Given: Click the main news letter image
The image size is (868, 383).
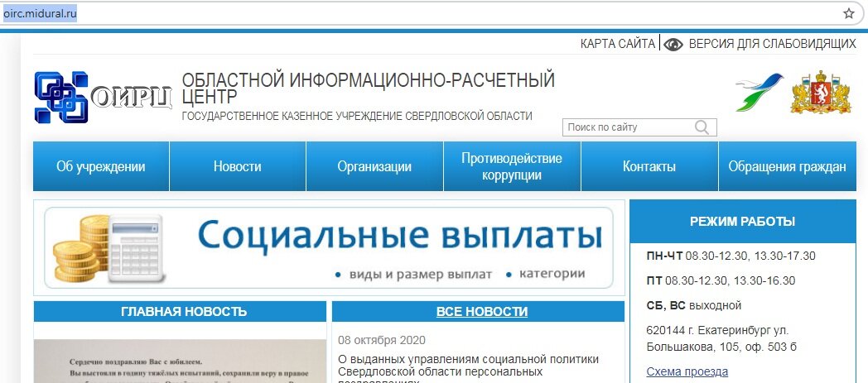Looking at the screenshot, I should [x=180, y=361].
